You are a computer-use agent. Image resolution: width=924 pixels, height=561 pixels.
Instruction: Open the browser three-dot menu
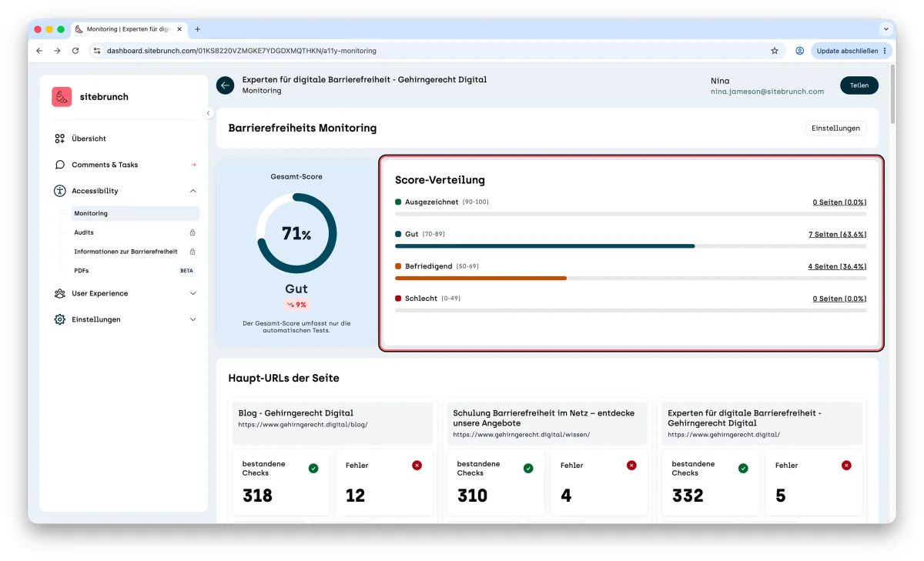coord(885,51)
